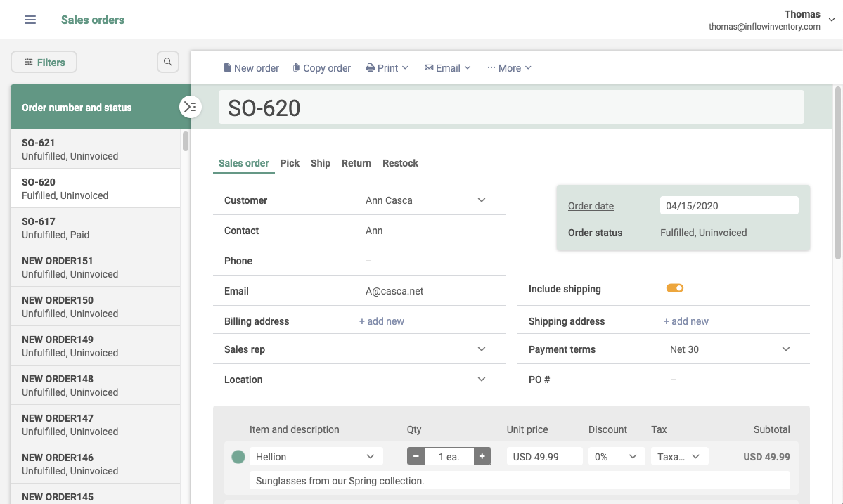Image resolution: width=843 pixels, height=504 pixels.
Task: Expand the Customer dropdown
Action: tap(481, 200)
